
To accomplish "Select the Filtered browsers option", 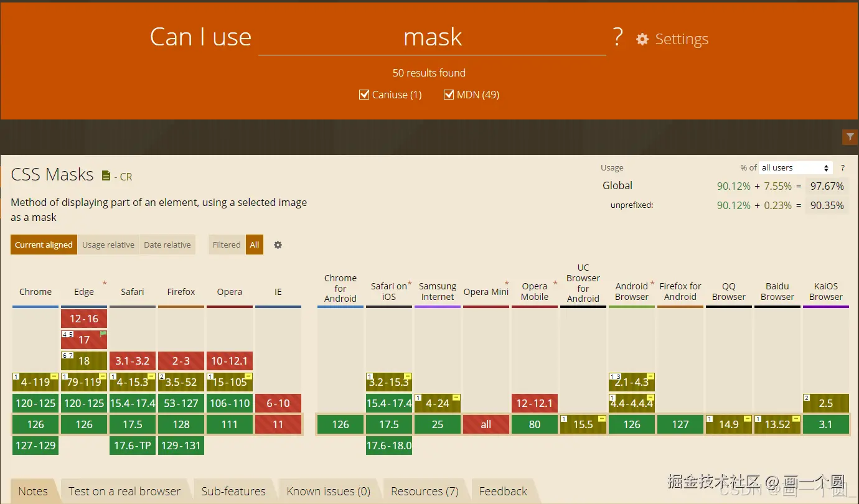I will click(x=227, y=245).
